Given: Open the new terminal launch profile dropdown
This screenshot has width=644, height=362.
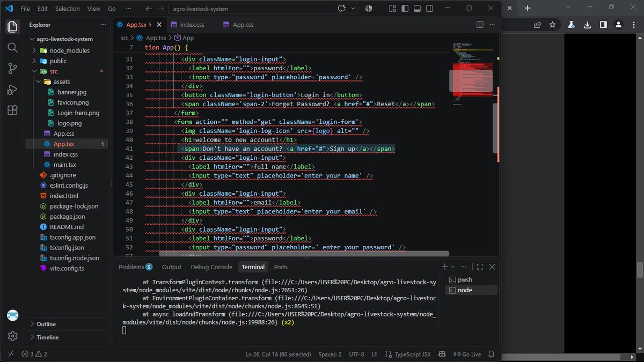Looking at the screenshot, I should click(453, 267).
